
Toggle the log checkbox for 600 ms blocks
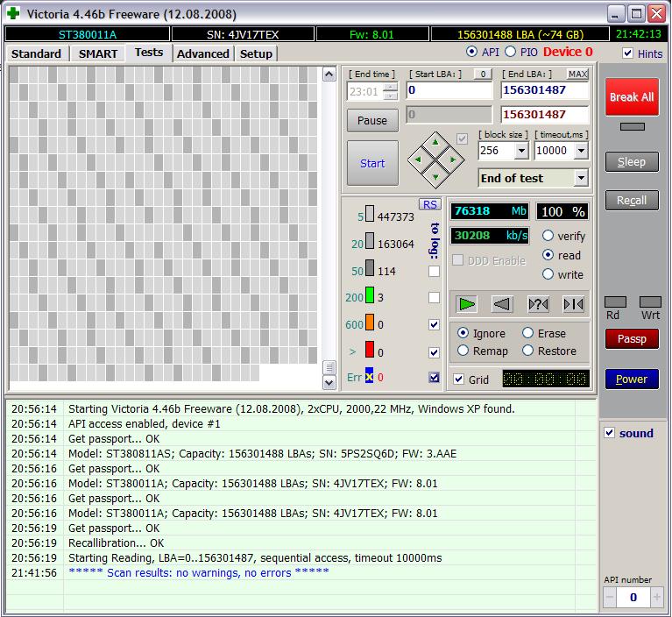tap(435, 324)
